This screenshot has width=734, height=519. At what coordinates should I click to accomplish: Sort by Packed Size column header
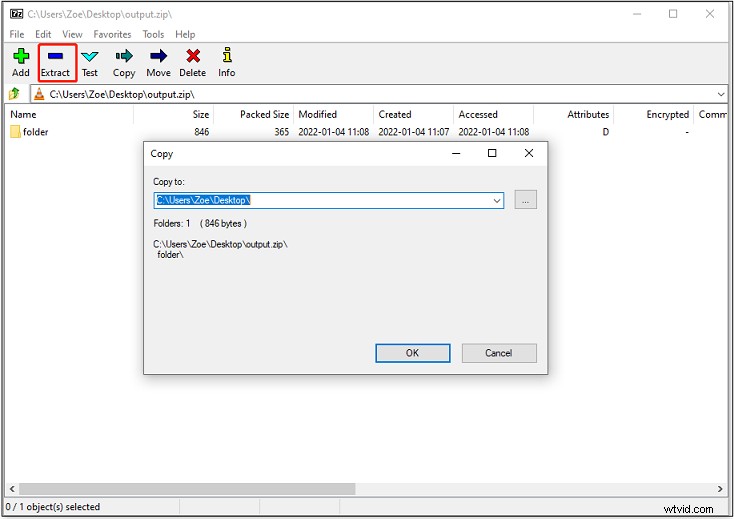point(254,114)
